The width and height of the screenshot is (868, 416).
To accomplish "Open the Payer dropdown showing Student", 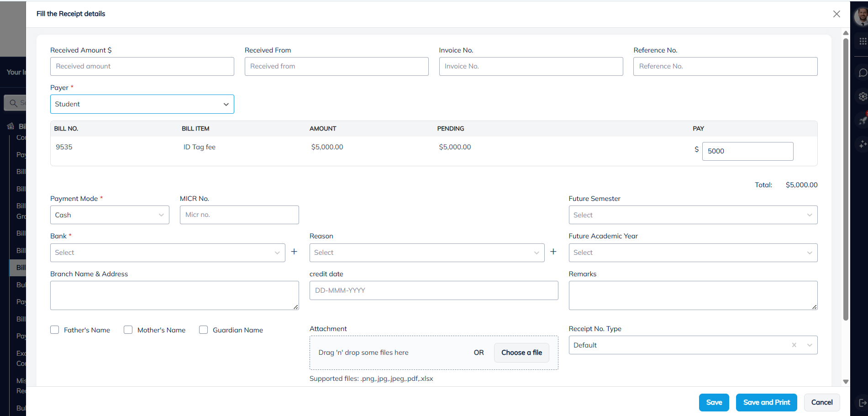I will (142, 104).
